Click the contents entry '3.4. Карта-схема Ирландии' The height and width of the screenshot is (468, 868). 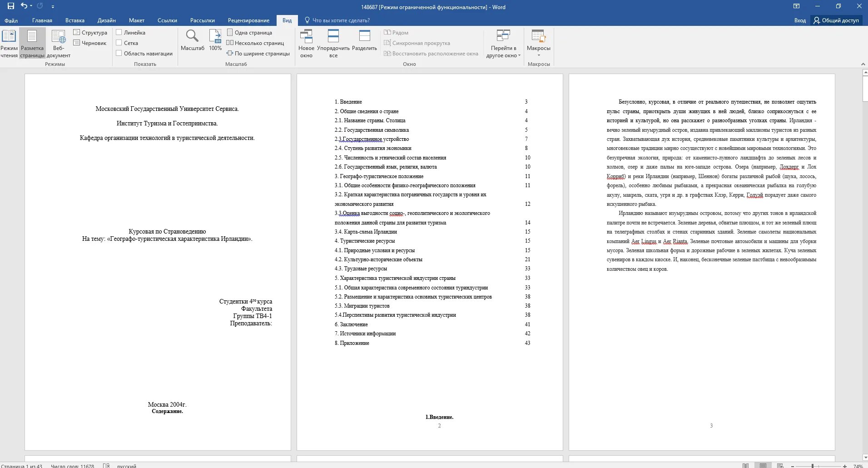tap(366, 232)
